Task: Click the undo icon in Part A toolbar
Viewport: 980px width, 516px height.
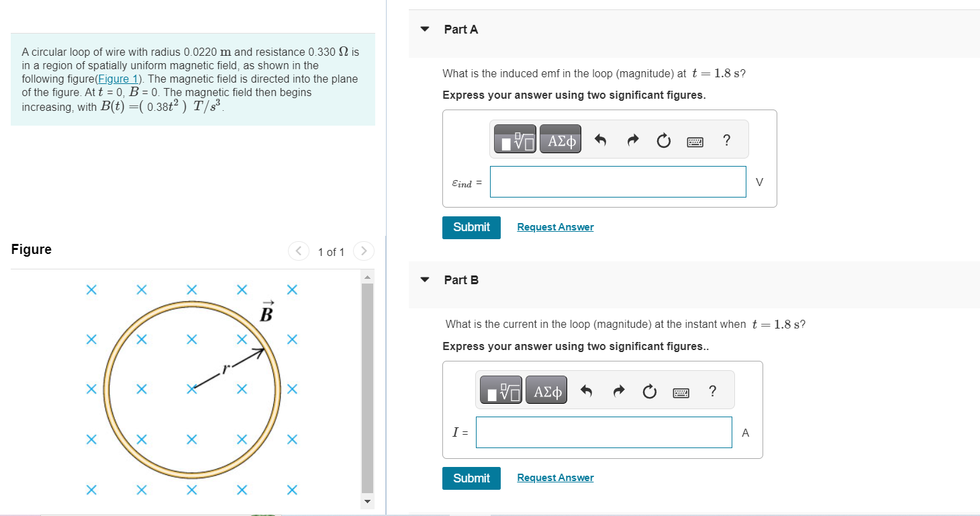Action: [599, 139]
